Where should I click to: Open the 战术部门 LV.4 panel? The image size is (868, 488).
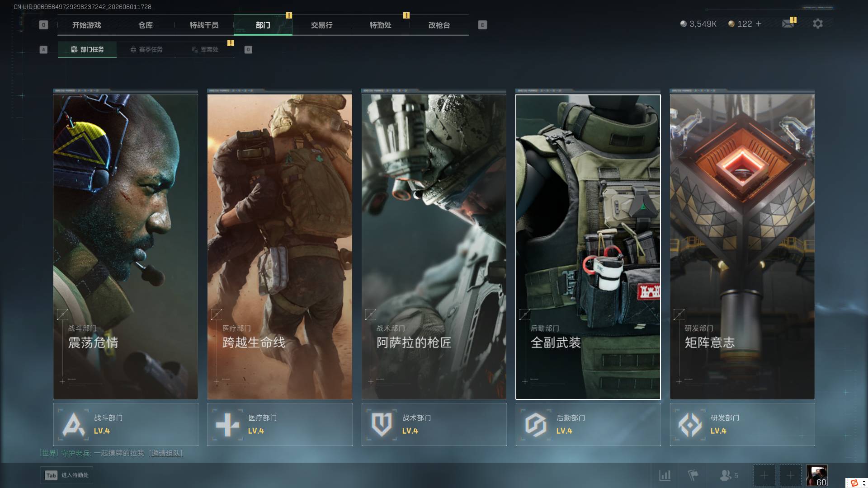click(x=434, y=425)
